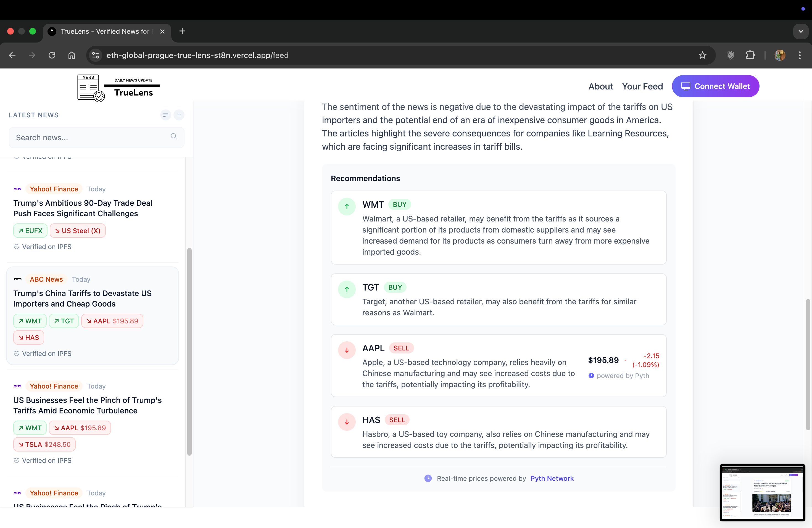Close the TrueLens tab

162,31
